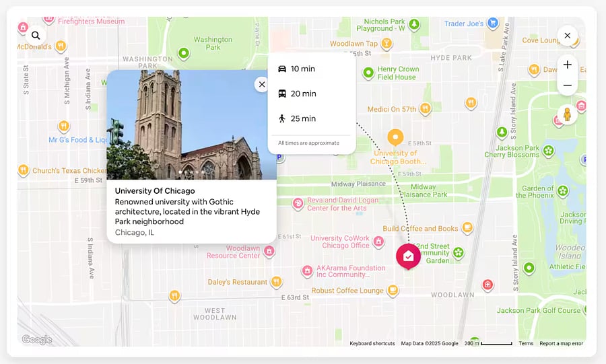The image size is (606, 364).
Task: Select the 25 min walking time row
Action: 312,118
